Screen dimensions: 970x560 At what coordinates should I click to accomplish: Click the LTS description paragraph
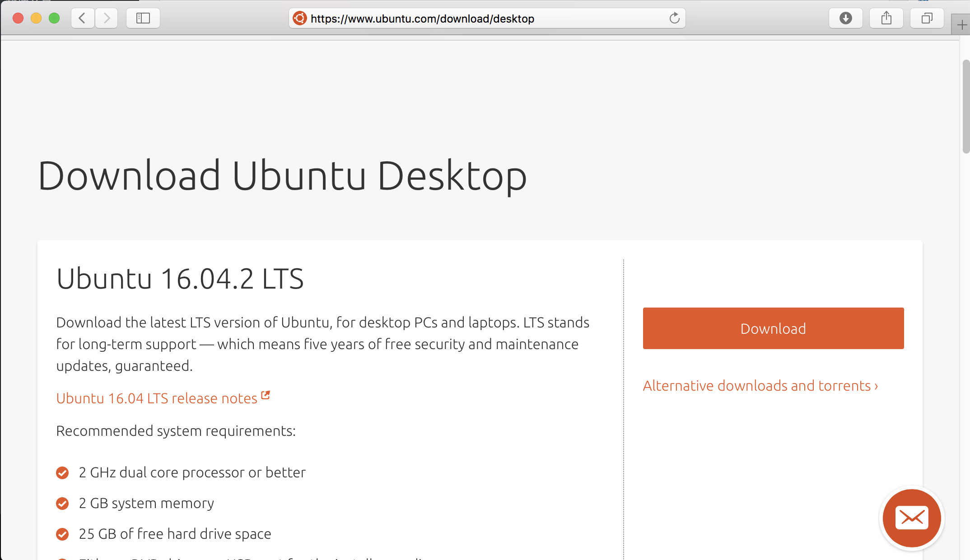point(323,344)
